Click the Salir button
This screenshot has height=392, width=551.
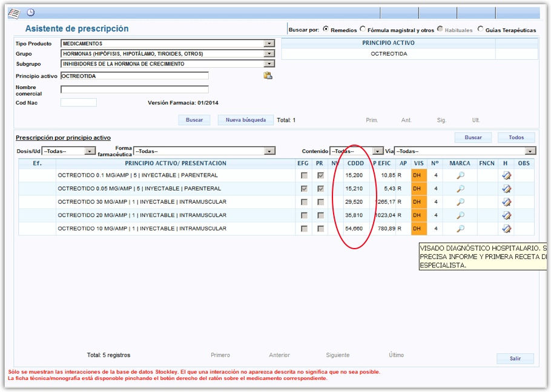tap(515, 359)
